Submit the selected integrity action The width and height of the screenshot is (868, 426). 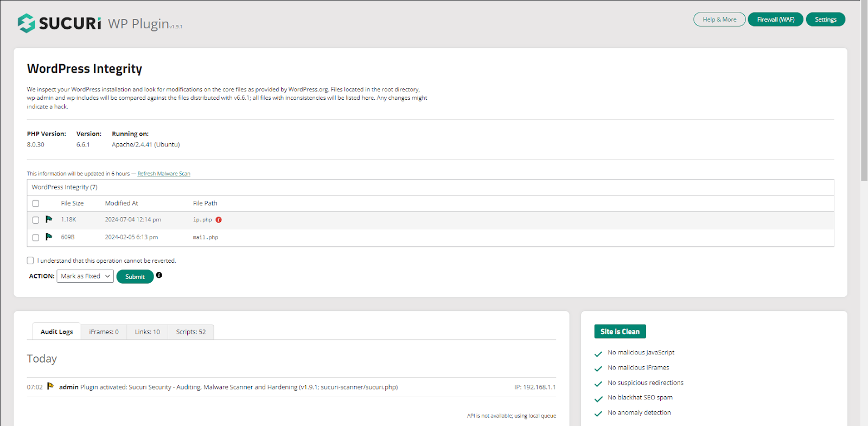pos(135,277)
